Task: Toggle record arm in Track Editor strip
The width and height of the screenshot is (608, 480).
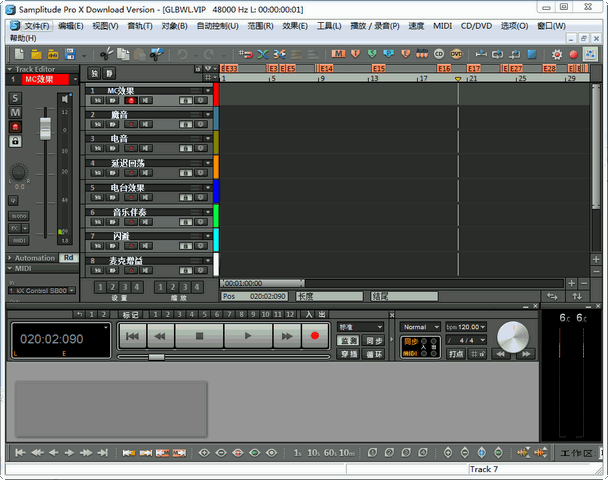Action: [x=15, y=127]
